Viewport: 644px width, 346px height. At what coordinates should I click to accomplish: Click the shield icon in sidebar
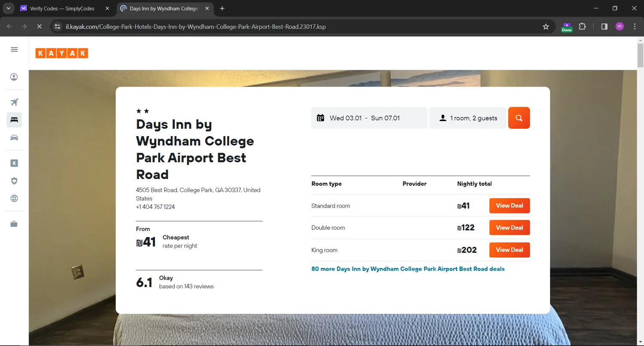point(14,181)
